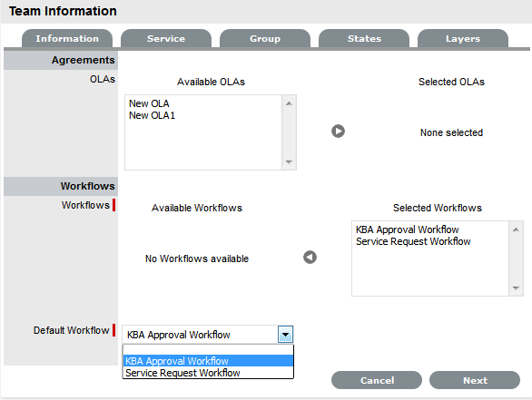Viewport: 532px width, 400px height.
Task: Choose KBA Approval Workflow in dropdown list
Action: (x=208, y=361)
